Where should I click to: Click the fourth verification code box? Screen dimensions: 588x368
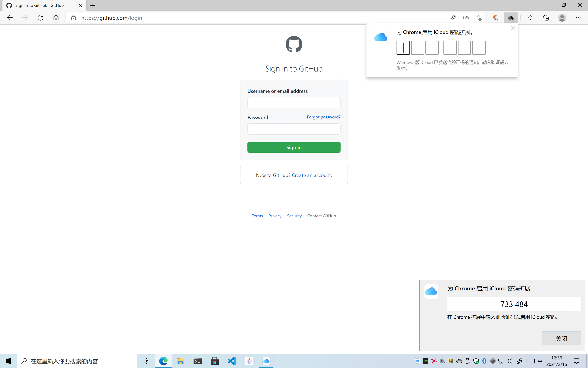click(450, 48)
